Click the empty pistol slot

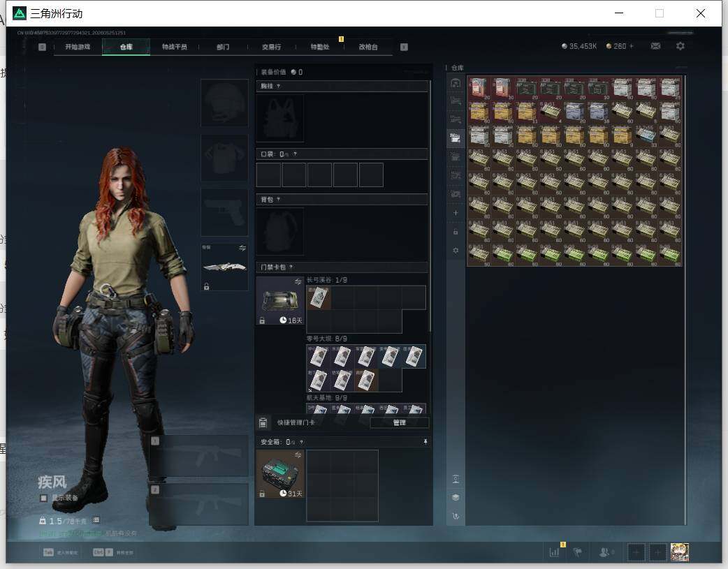click(224, 212)
